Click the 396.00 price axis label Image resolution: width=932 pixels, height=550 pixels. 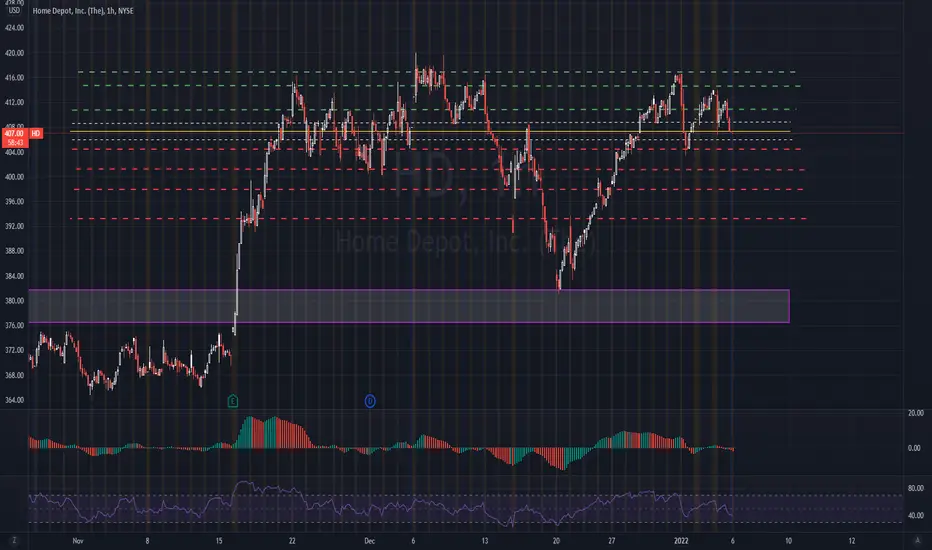pyautogui.click(x=14, y=202)
